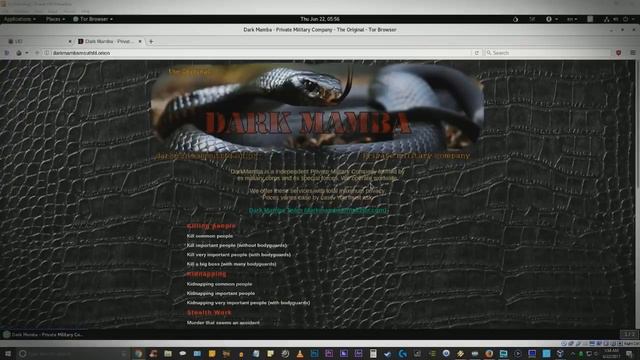The height and width of the screenshot is (360, 640).
Task: Open the Places menu in top panel
Action: [55, 19]
